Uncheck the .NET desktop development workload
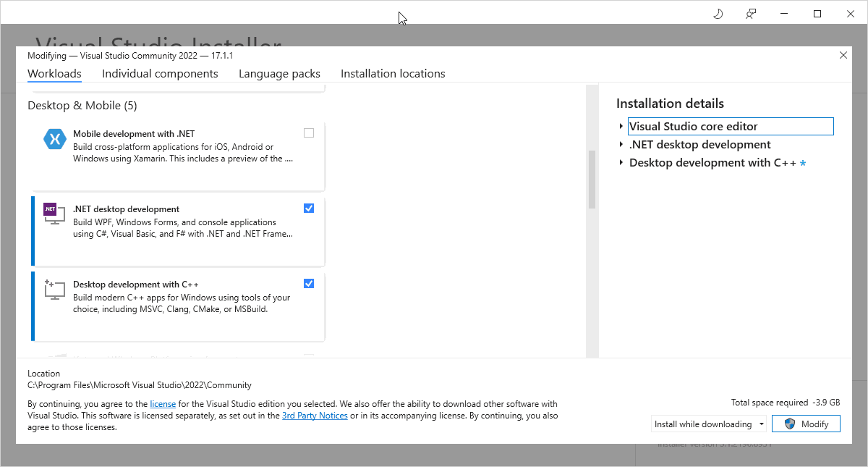The width and height of the screenshot is (868, 467). click(x=309, y=209)
